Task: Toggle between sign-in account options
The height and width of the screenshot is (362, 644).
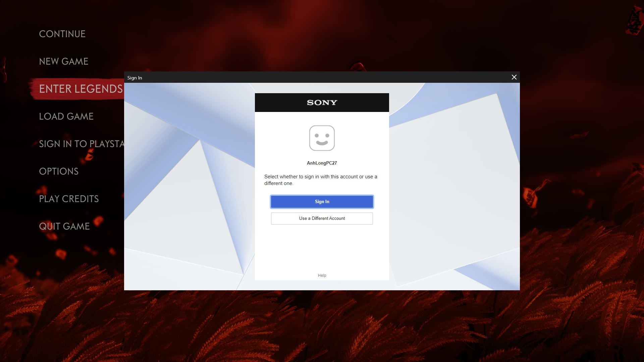Action: (x=322, y=218)
